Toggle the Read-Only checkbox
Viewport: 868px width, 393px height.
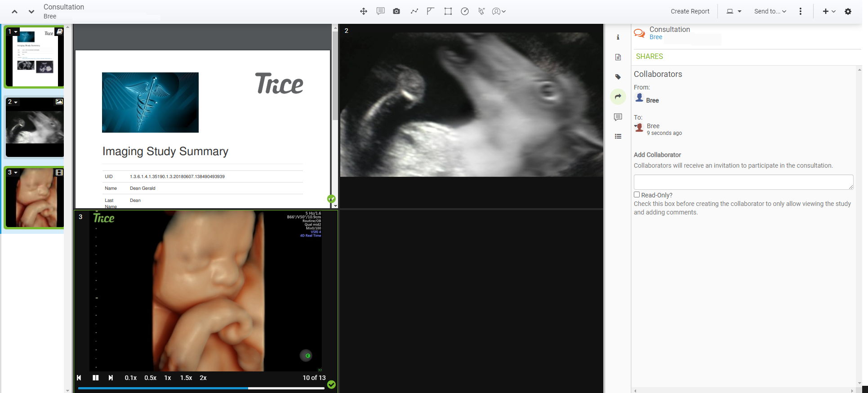click(637, 195)
